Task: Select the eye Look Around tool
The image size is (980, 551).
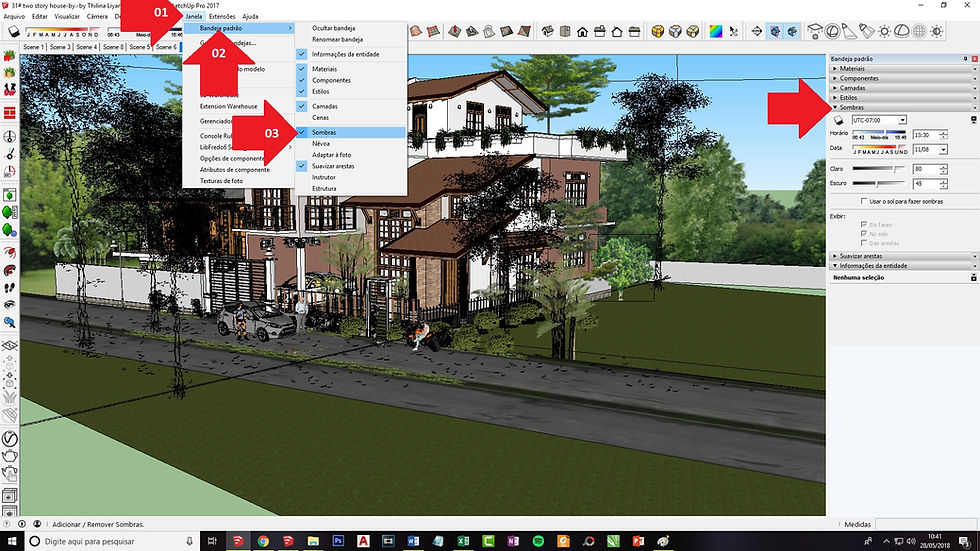Action: click(9, 304)
